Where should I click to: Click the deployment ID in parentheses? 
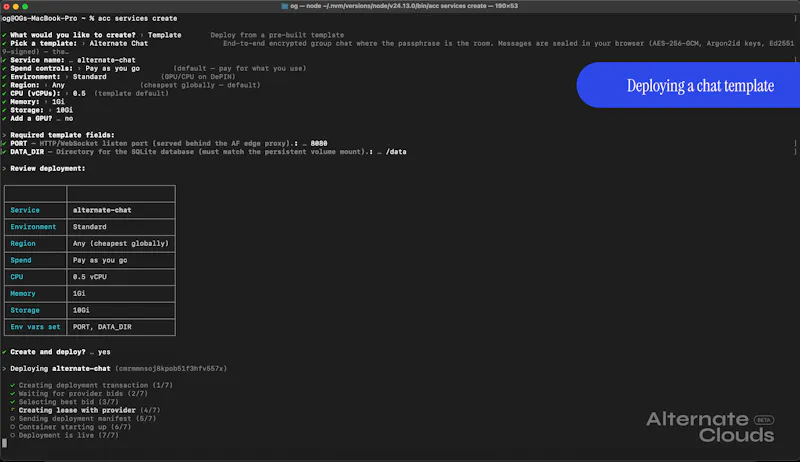point(171,369)
